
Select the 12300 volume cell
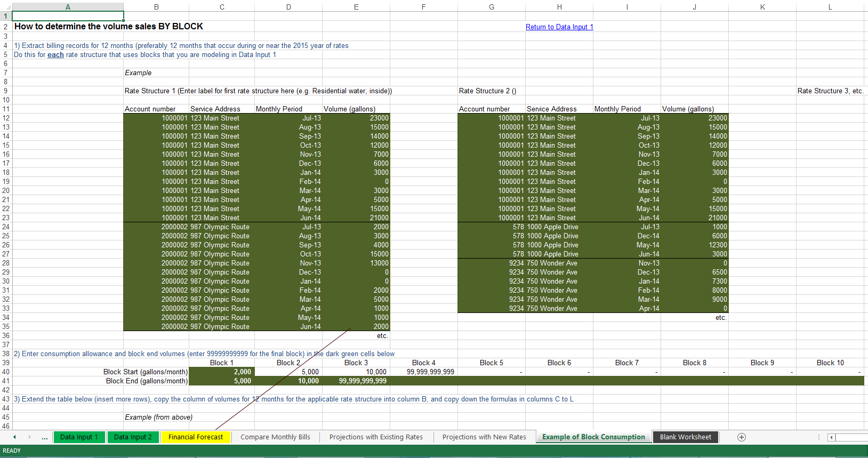point(695,245)
